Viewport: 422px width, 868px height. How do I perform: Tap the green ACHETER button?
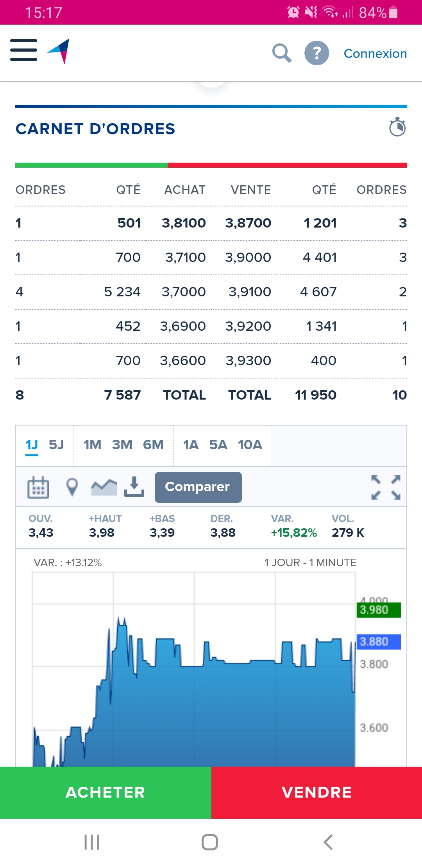pos(105,793)
